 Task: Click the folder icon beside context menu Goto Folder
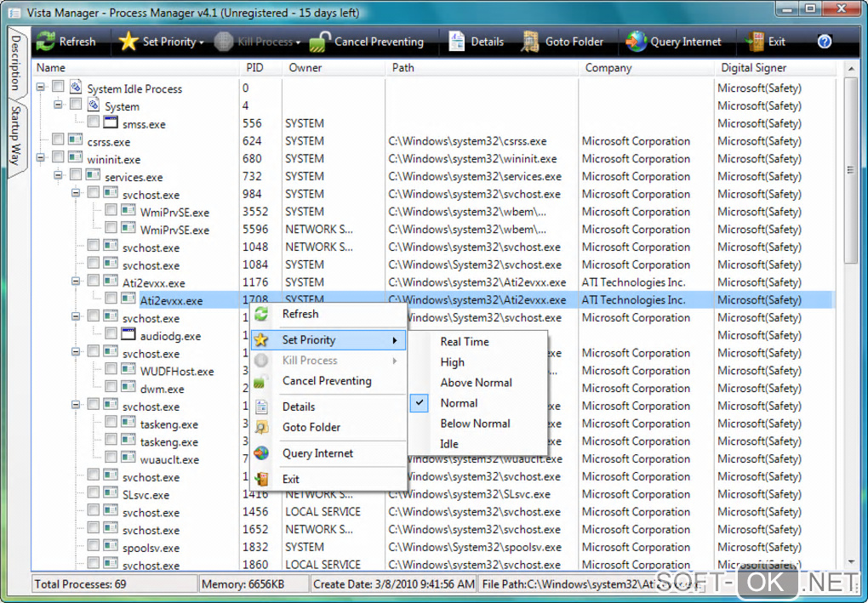click(x=261, y=427)
